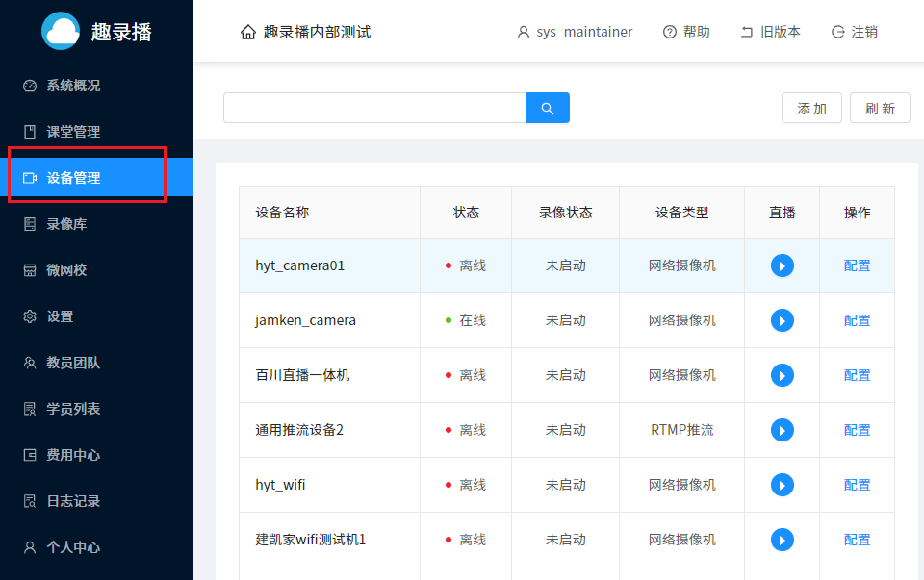Image resolution: width=924 pixels, height=580 pixels.
Task: Click 注销 to log out
Action: (855, 32)
